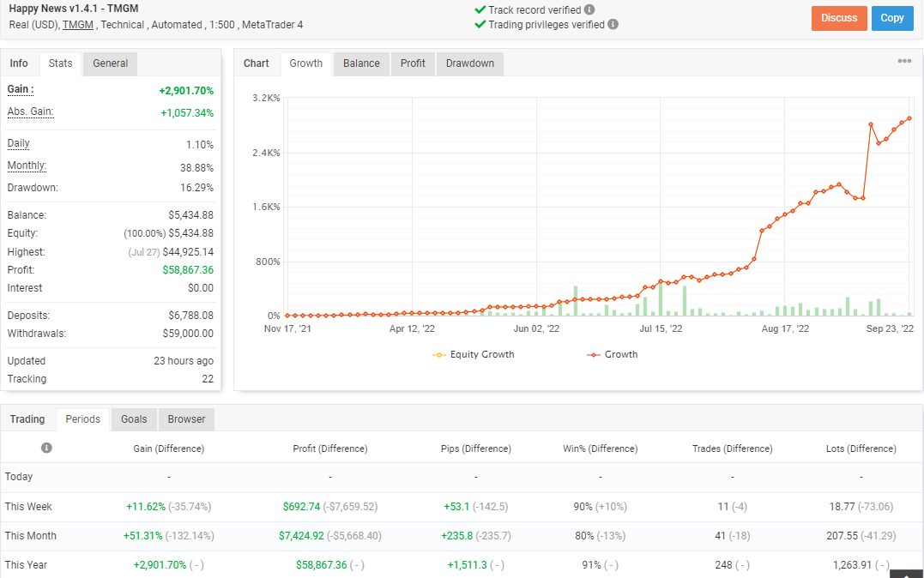Select the Growth chart tab

pos(305,63)
